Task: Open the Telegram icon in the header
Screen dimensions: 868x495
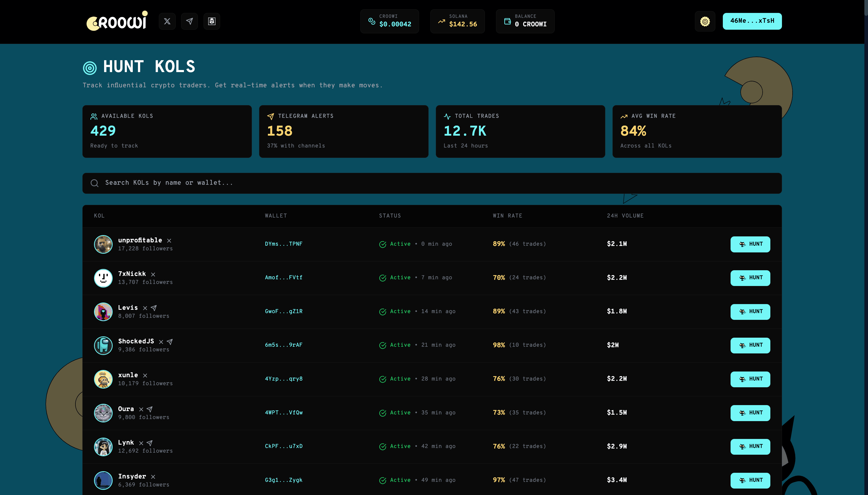Action: 189,21
